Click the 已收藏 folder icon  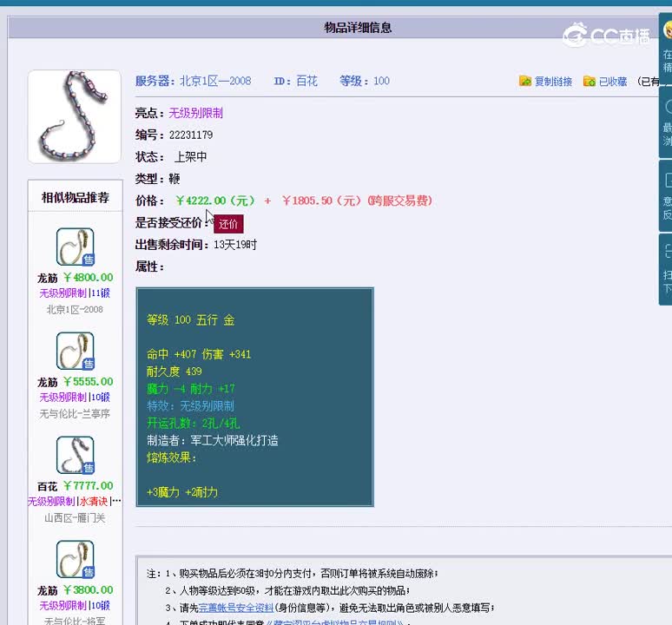pyautogui.click(x=590, y=81)
